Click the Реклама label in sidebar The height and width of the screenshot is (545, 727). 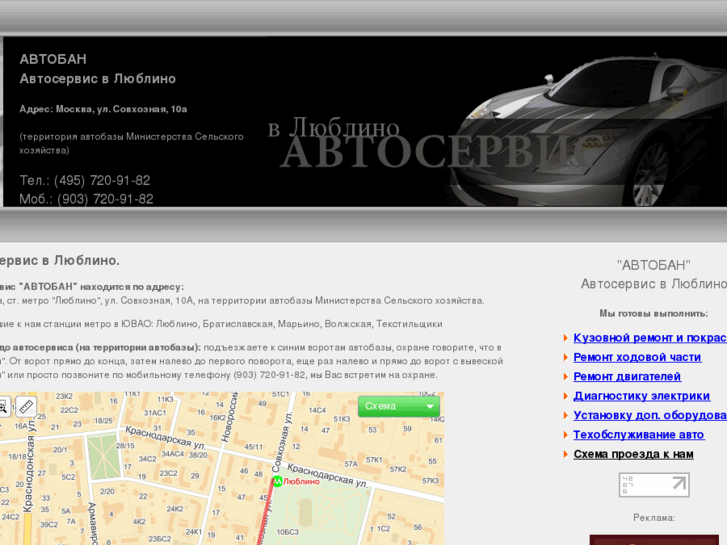pos(654,518)
